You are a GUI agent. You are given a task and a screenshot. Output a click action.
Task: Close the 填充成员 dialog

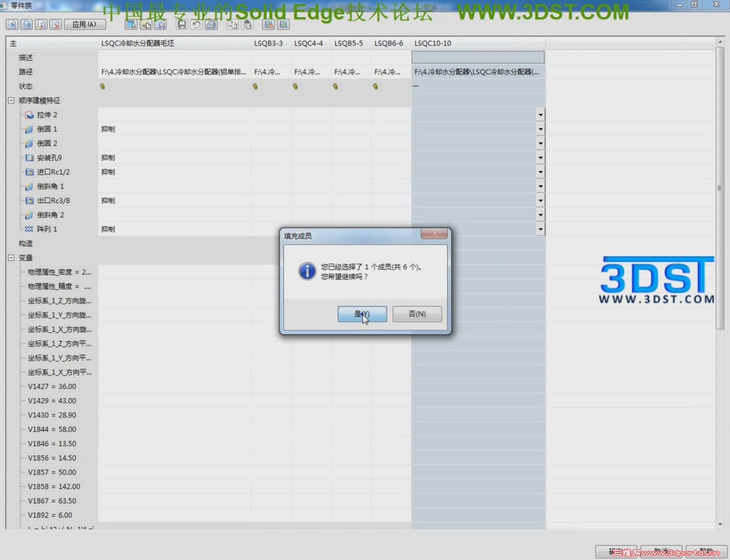435,234
